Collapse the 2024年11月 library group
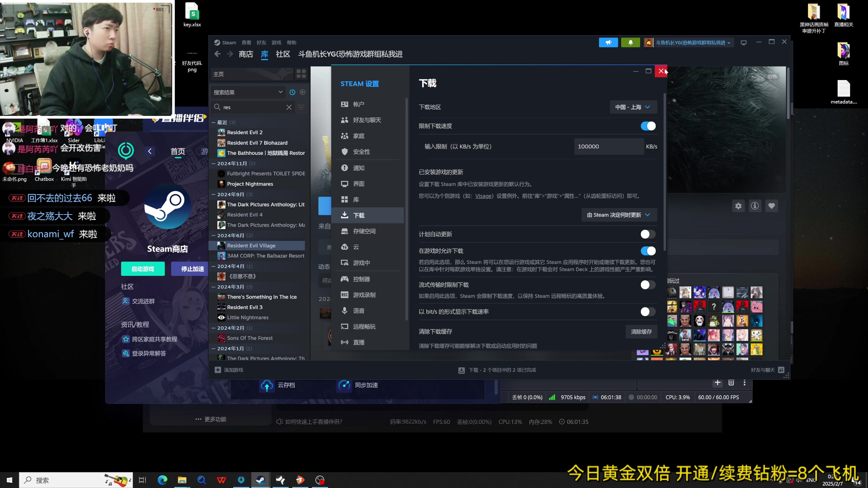Screen dimensions: 868x488 click(x=214, y=163)
